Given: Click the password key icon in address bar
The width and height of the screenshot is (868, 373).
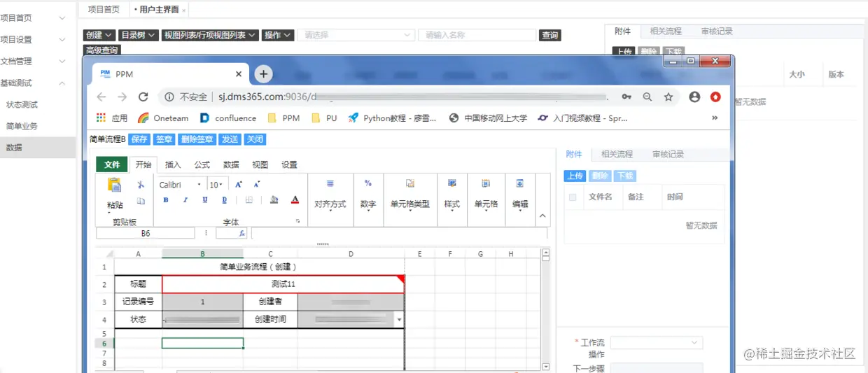Looking at the screenshot, I should click(x=626, y=97).
